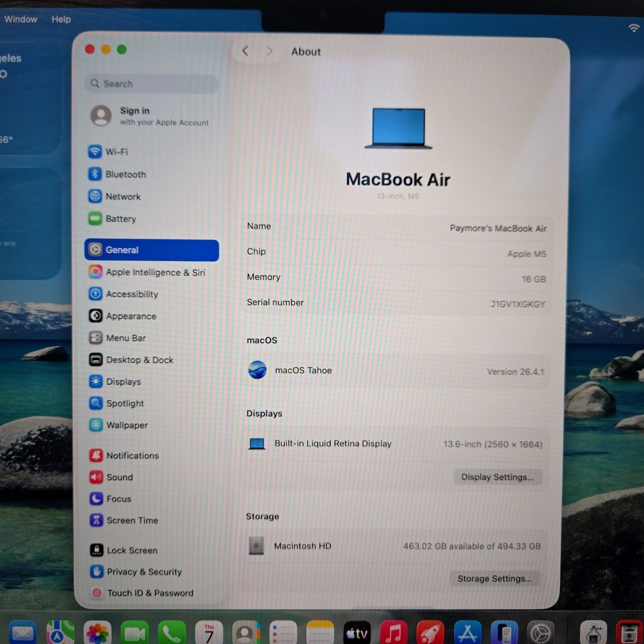Click the macOS Tahoe row label
The image size is (644, 644).
pos(304,370)
